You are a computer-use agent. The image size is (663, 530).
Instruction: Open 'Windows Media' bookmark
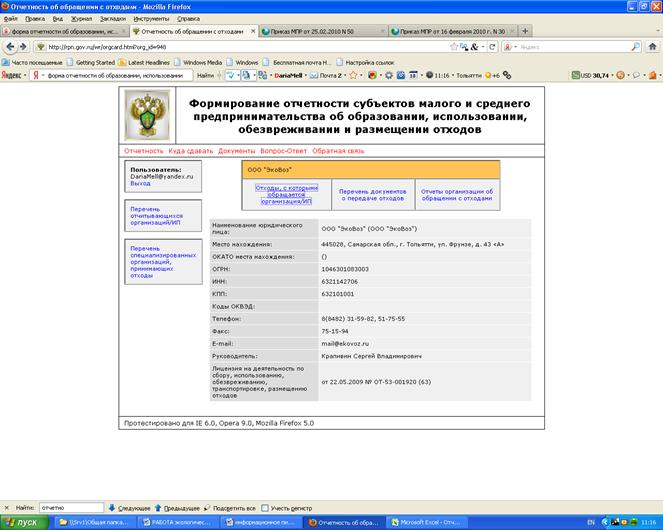tap(198, 62)
